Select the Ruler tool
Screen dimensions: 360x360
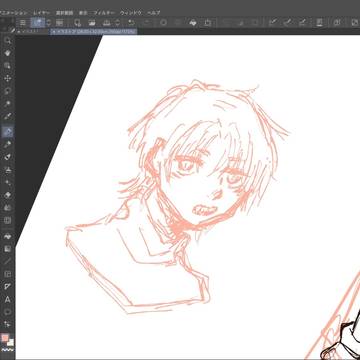[x=8, y=287]
